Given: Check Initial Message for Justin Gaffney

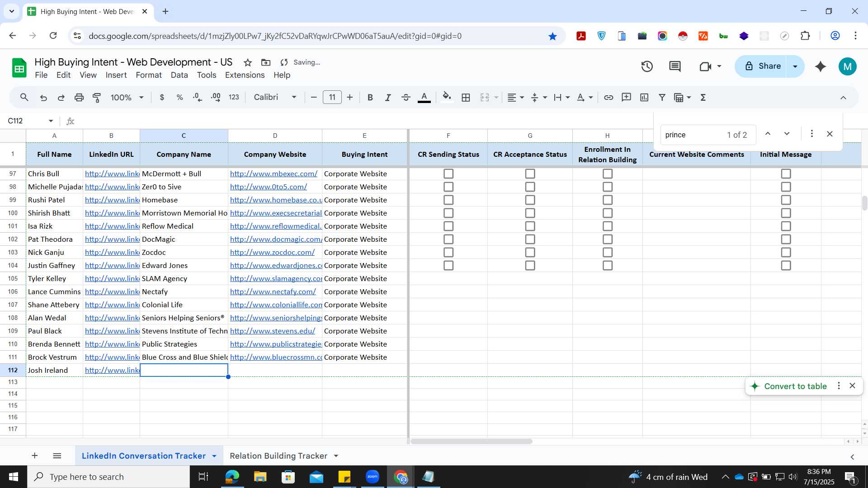Looking at the screenshot, I should click(786, 266).
